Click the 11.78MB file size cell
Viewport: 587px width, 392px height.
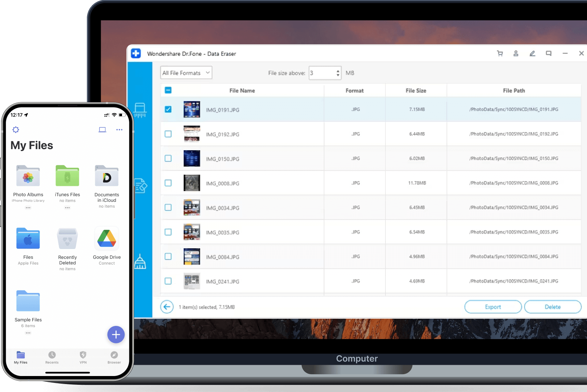coord(417,183)
